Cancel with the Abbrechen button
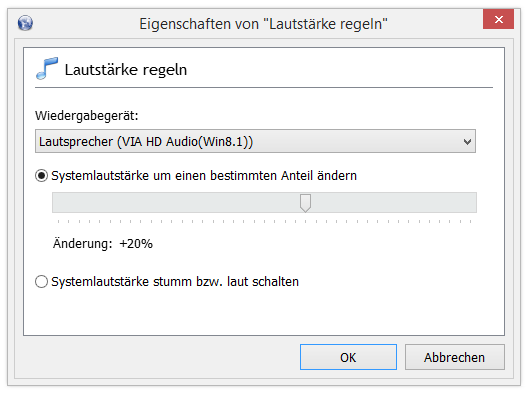 454,357
